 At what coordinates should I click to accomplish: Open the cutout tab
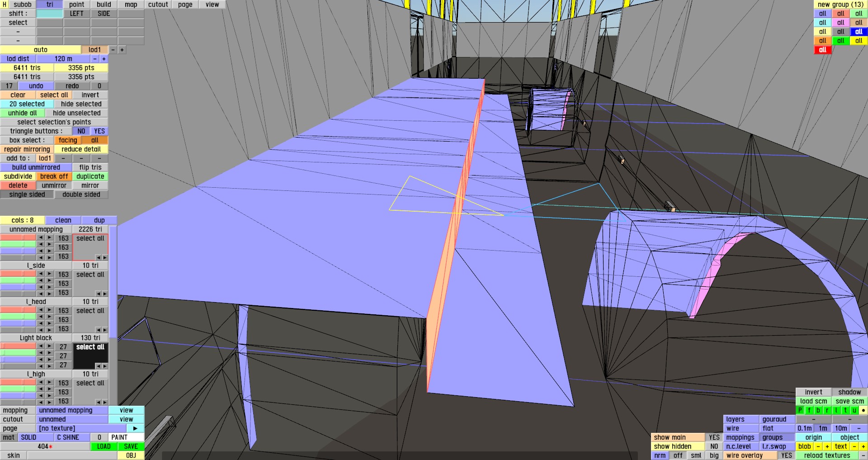coord(158,5)
